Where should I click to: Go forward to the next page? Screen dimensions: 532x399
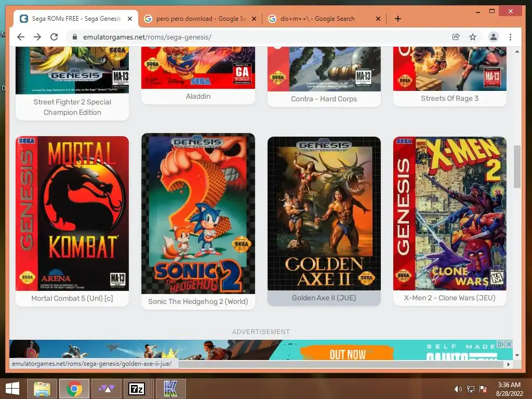click(x=37, y=37)
